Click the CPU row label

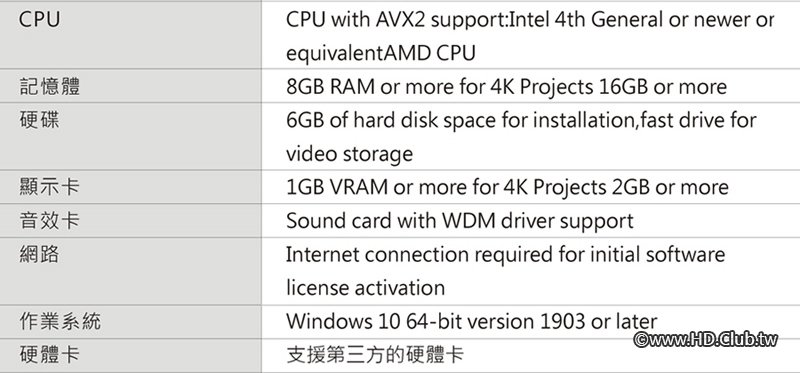pyautogui.click(x=39, y=19)
